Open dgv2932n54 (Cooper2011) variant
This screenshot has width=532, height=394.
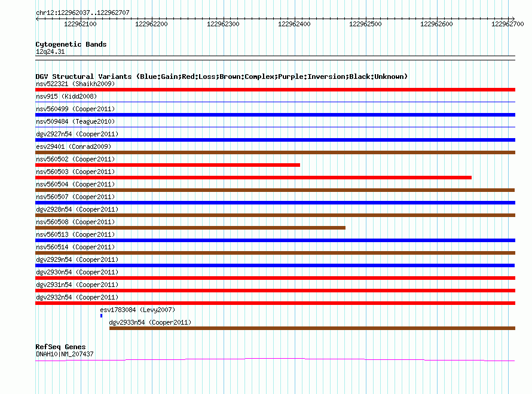click(x=77, y=297)
